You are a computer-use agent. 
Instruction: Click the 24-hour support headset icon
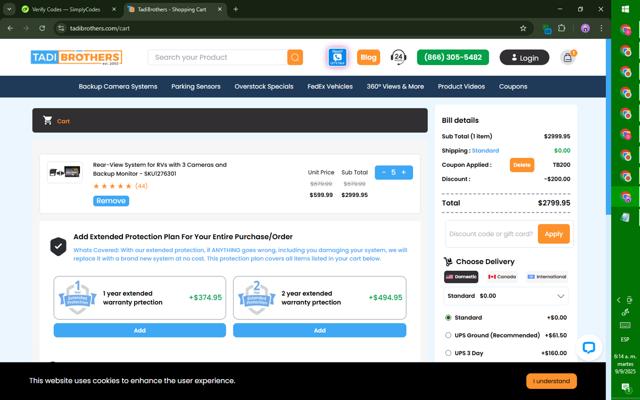pos(398,58)
